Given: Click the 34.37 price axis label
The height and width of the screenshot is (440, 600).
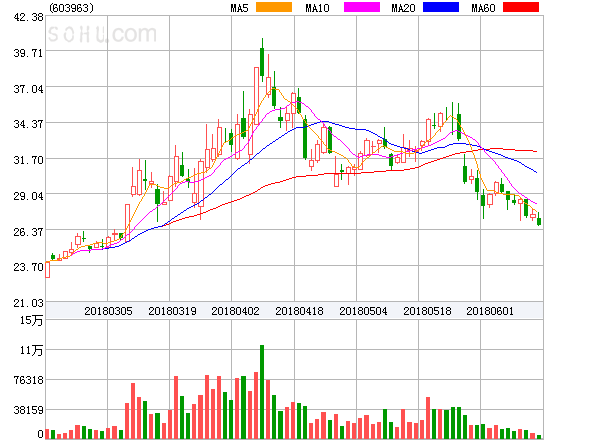Looking at the screenshot, I should coord(28,124).
